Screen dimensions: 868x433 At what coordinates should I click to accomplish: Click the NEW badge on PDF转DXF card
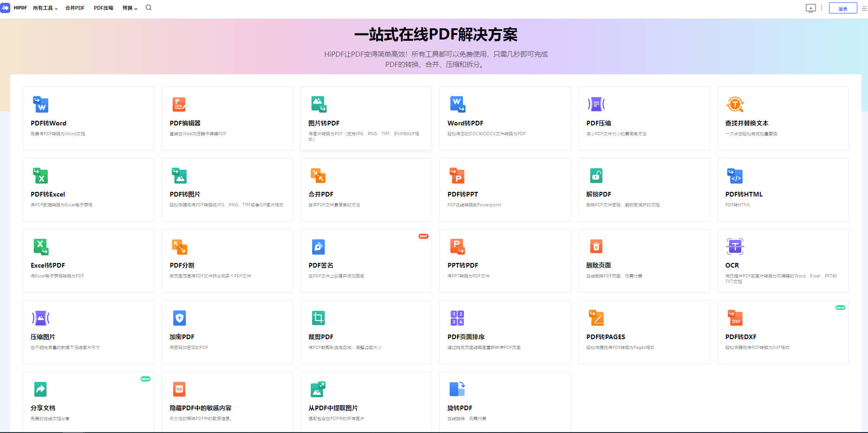840,308
